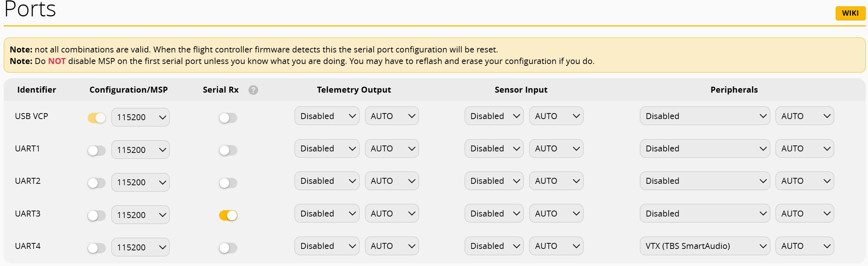
Task: Open UART2 Sensor Input Disabled dropdown
Action: click(x=494, y=181)
